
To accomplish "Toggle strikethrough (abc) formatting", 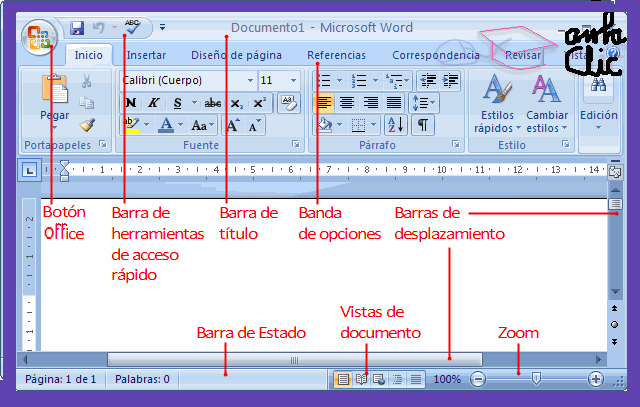I will click(x=213, y=102).
